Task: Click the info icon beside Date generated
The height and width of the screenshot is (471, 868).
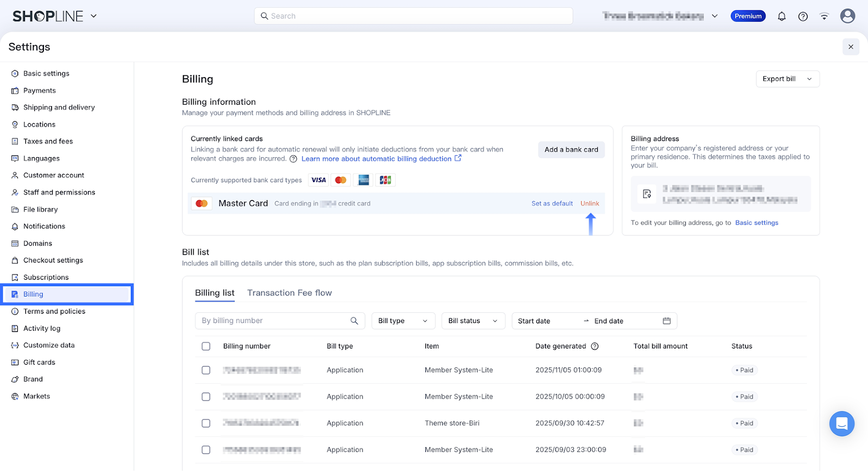Action: pyautogui.click(x=595, y=346)
